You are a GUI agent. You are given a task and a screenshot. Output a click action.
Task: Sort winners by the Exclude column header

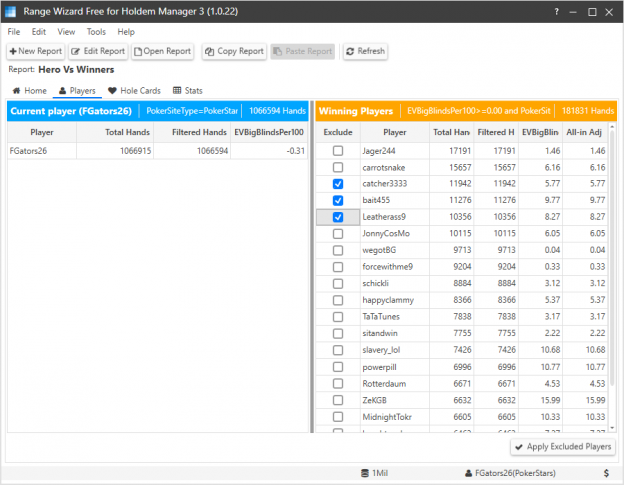click(x=338, y=132)
